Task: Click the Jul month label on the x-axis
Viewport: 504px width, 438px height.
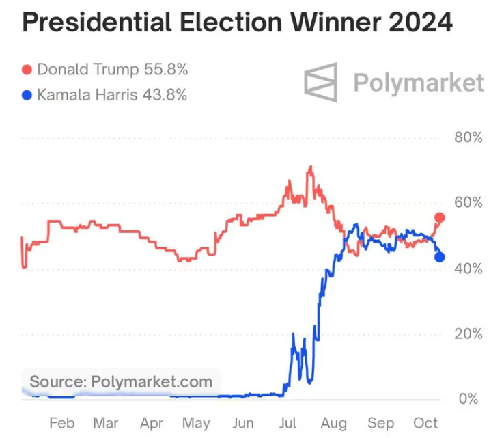Action: 288,422
